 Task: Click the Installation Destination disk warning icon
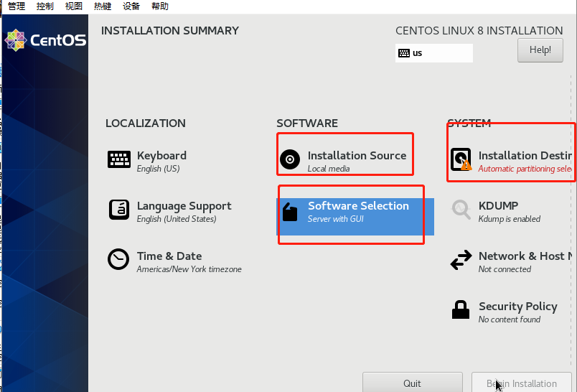pyautogui.click(x=461, y=159)
